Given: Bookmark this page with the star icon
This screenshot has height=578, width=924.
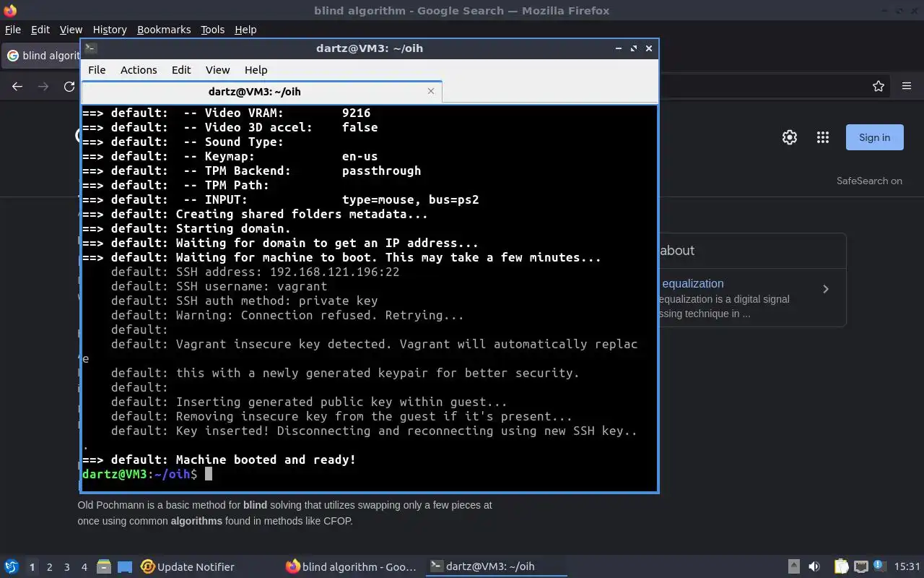Looking at the screenshot, I should click(879, 86).
